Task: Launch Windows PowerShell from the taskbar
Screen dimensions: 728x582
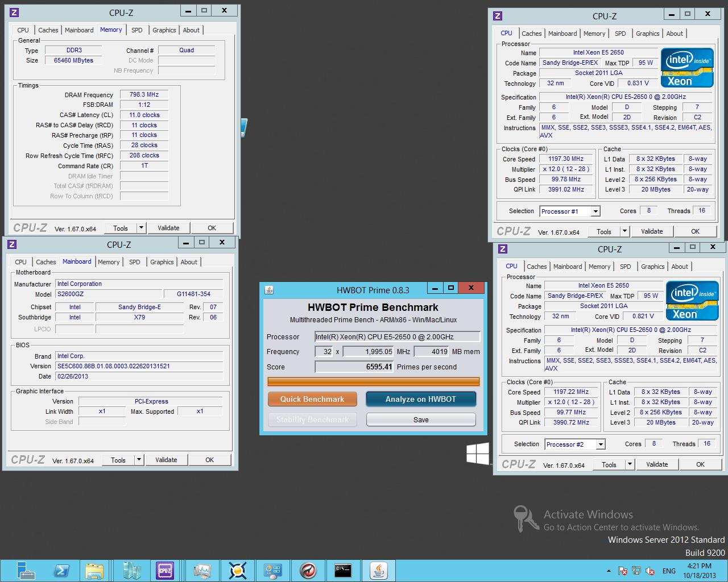Action: 60,570
